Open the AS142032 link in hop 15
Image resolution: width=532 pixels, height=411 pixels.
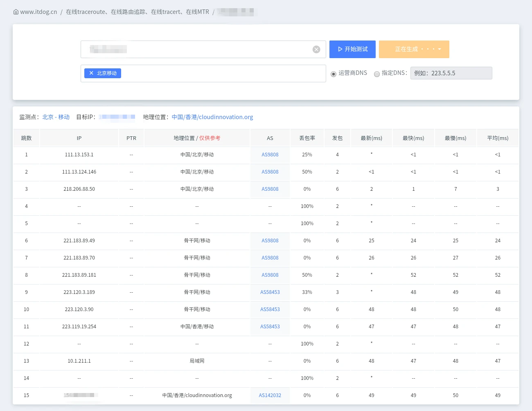(x=270, y=395)
